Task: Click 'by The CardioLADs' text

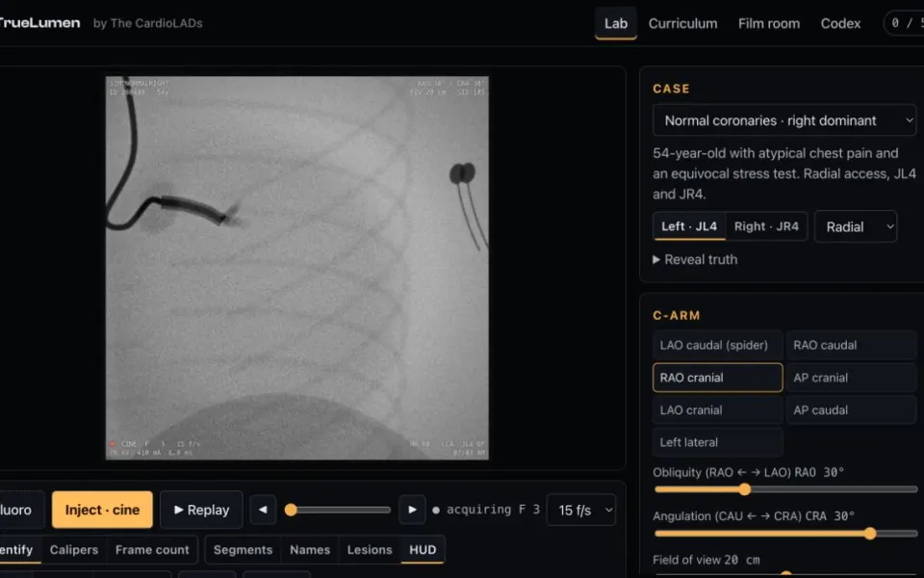Action: (x=148, y=23)
